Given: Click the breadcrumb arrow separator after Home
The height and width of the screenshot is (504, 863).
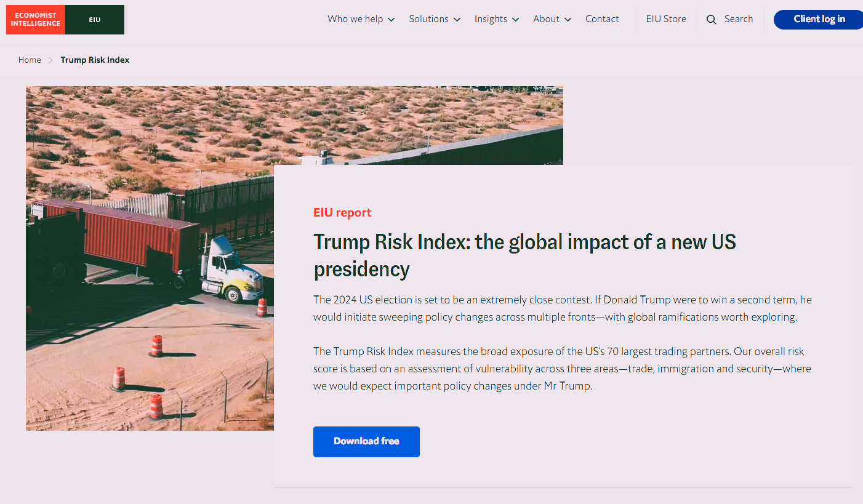Looking at the screenshot, I should [50, 60].
